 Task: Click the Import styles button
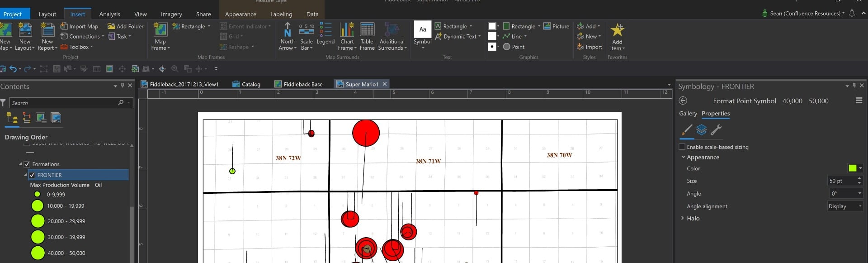point(589,47)
